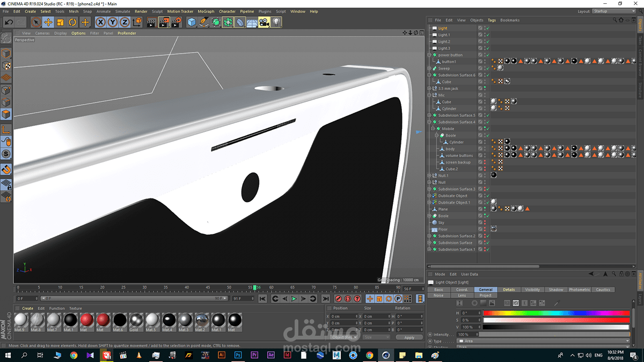Select the Rotate tool in top toolbar

point(72,22)
